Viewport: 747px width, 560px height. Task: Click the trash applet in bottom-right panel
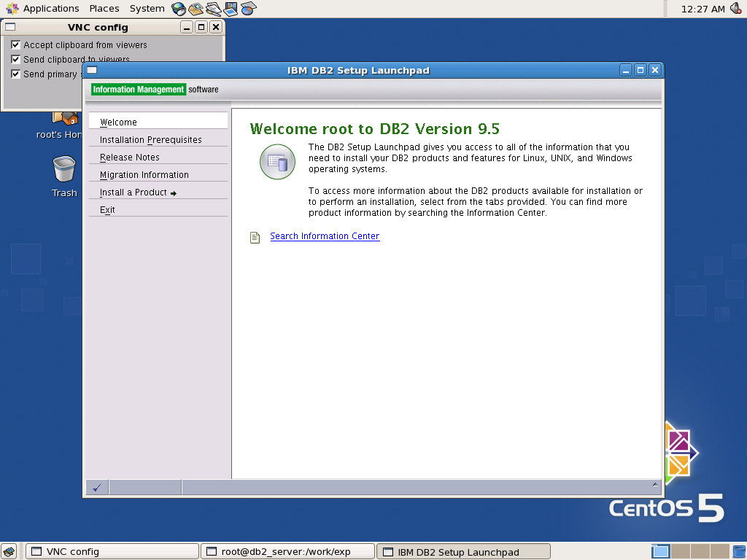tap(739, 551)
